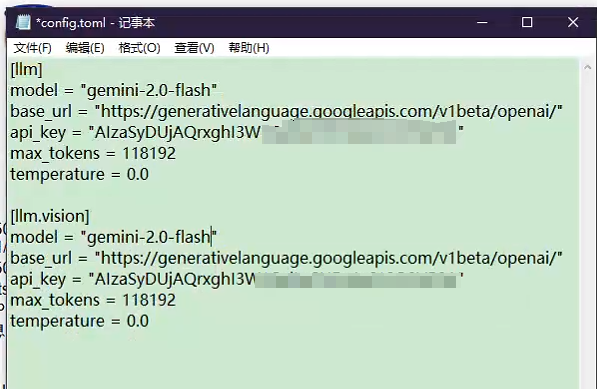Place cursor on the [llm.vision] section header
The width and height of the screenshot is (597, 389).
pos(50,216)
